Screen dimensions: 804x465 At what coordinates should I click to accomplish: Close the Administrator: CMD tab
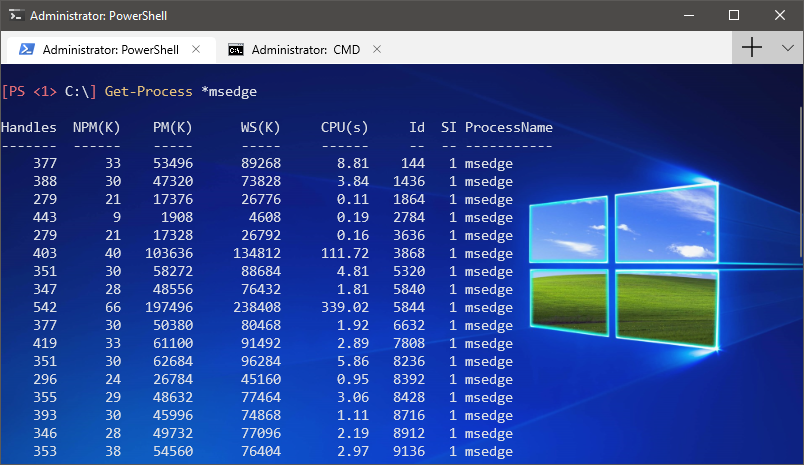pos(377,49)
